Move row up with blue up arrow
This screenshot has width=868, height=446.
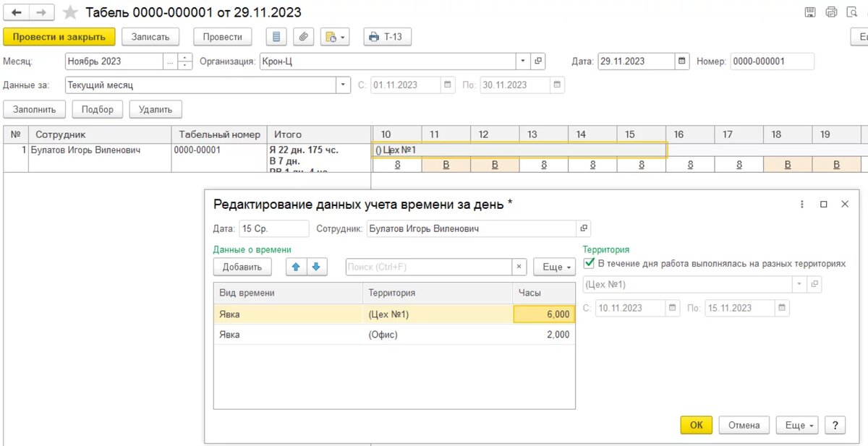[295, 267]
